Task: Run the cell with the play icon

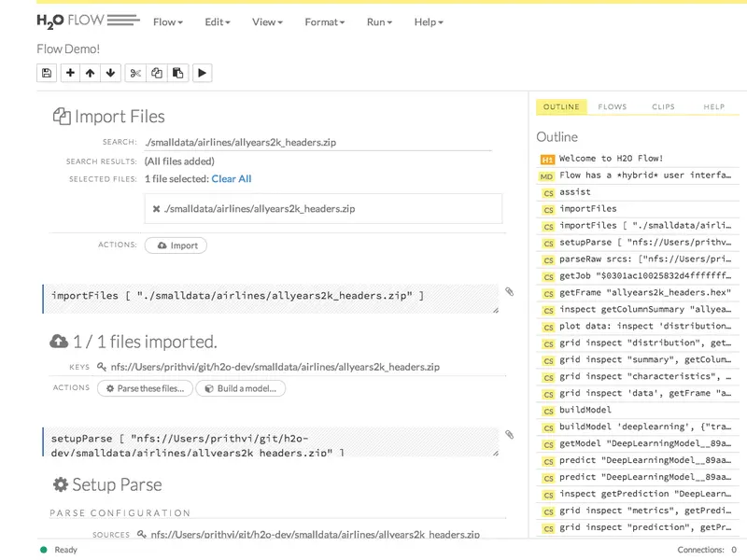Action: (x=202, y=73)
